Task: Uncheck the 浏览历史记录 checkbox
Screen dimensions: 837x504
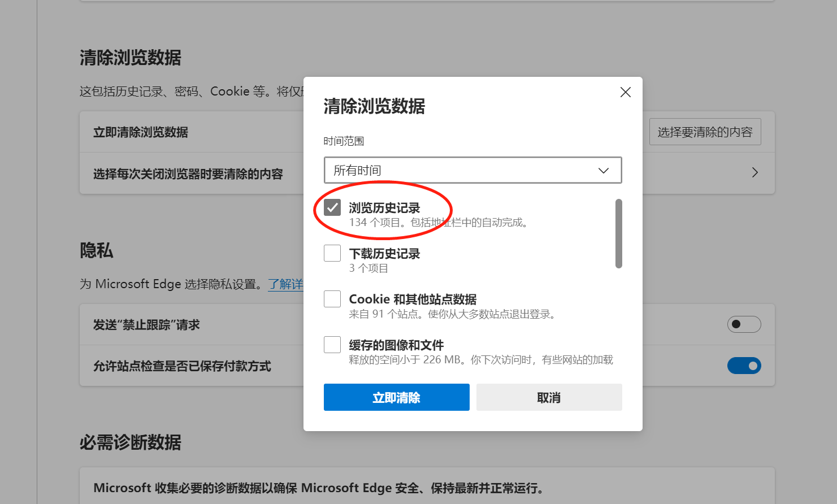Action: (x=332, y=207)
